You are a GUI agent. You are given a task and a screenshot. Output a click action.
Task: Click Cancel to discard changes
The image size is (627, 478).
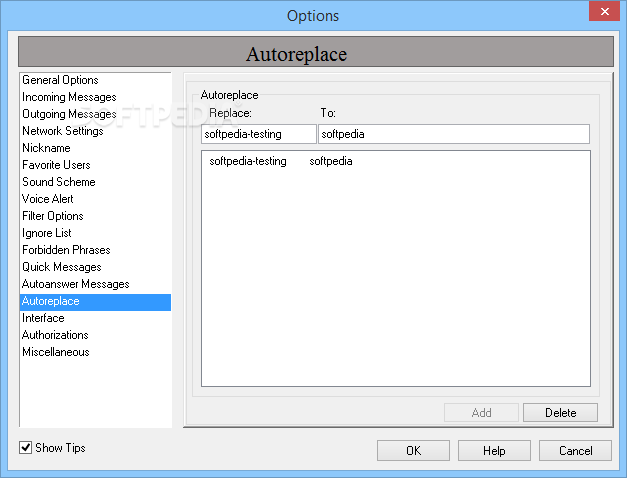pyautogui.click(x=575, y=451)
